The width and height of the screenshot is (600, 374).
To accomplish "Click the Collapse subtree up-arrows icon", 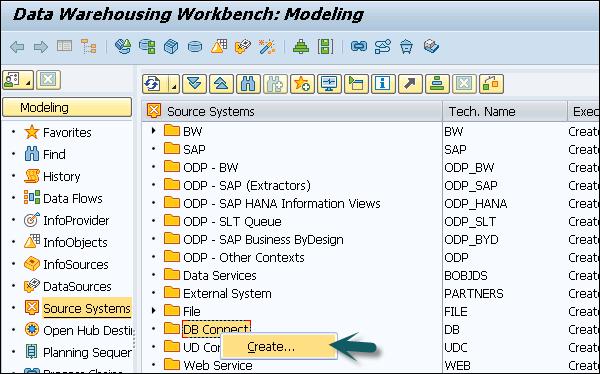I will click(221, 84).
